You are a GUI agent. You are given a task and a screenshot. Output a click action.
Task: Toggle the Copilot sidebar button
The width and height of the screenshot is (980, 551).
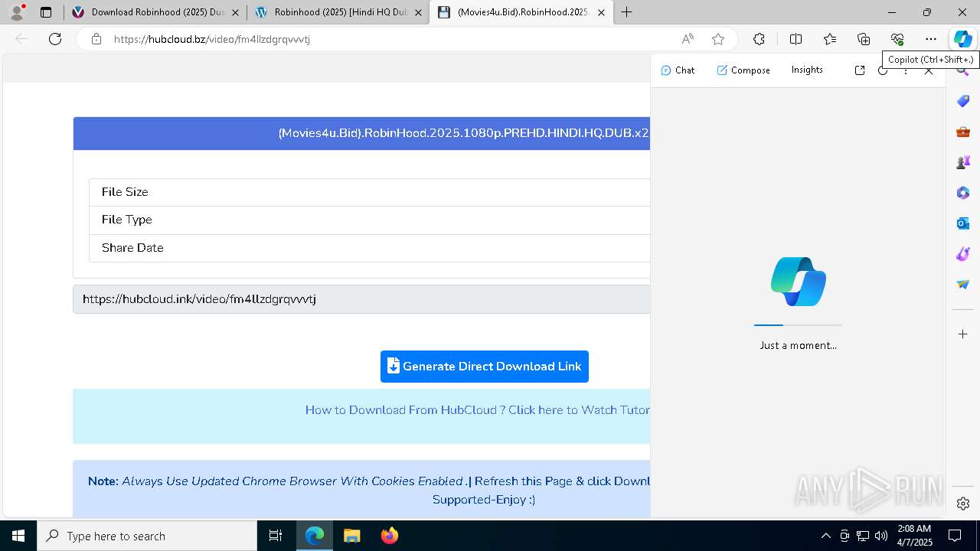click(962, 39)
